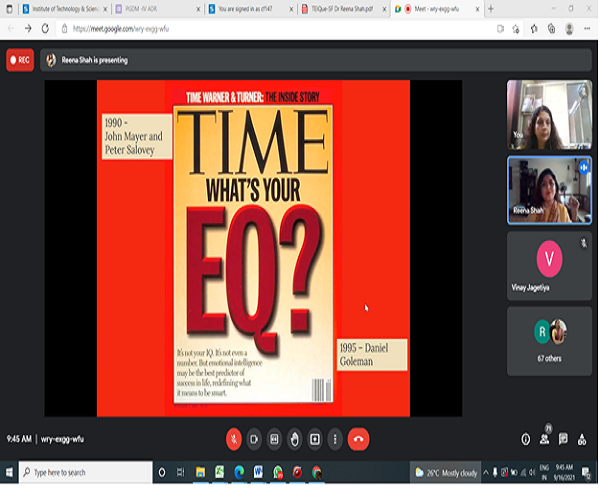
Task: Go forward in browser history
Action: point(28,28)
